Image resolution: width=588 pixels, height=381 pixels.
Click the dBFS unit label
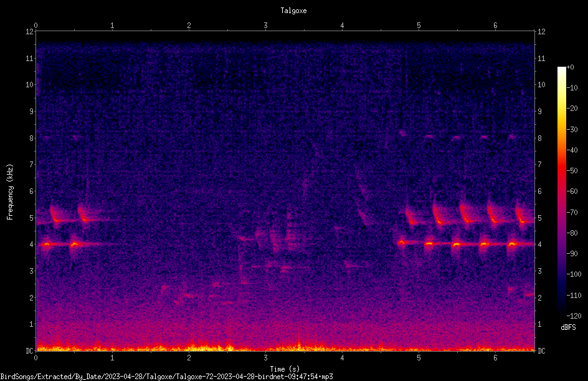(568, 327)
